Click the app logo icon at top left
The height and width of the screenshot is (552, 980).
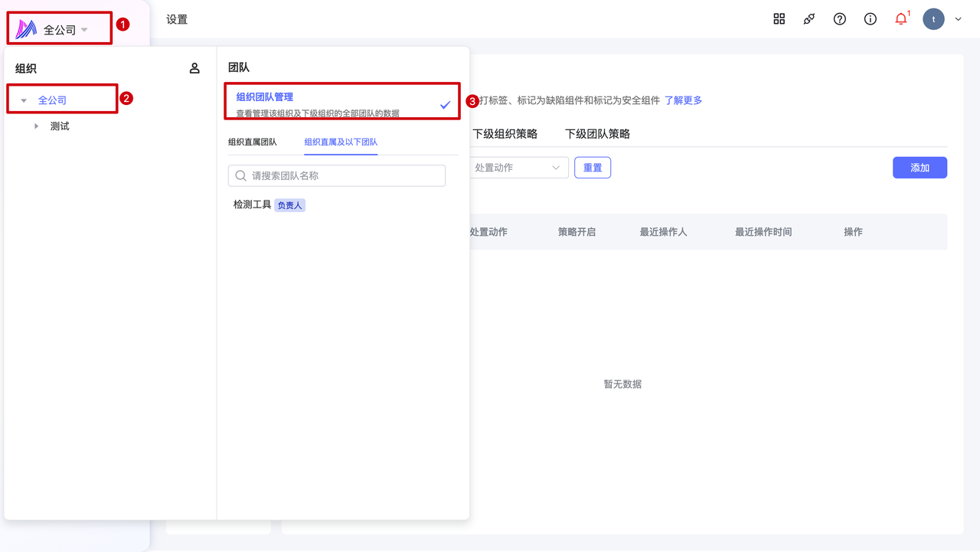27,30
